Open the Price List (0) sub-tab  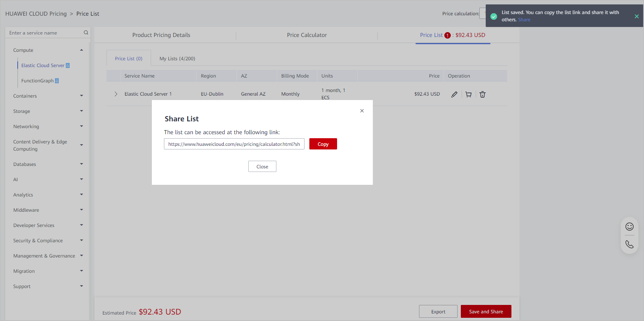(x=129, y=59)
